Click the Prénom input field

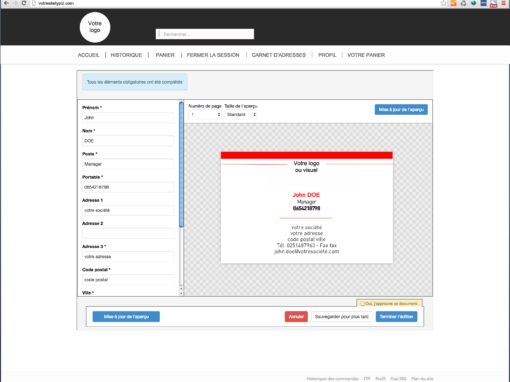tap(128, 117)
